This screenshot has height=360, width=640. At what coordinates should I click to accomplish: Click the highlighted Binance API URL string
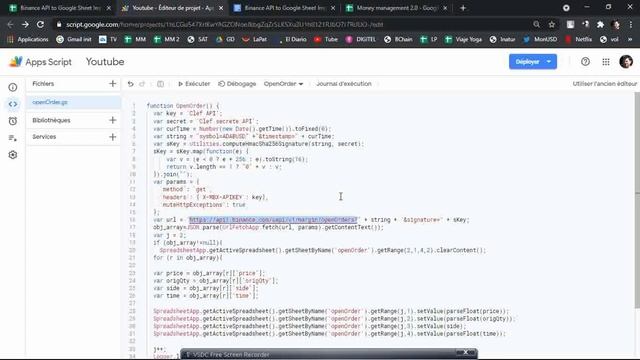(x=273, y=220)
